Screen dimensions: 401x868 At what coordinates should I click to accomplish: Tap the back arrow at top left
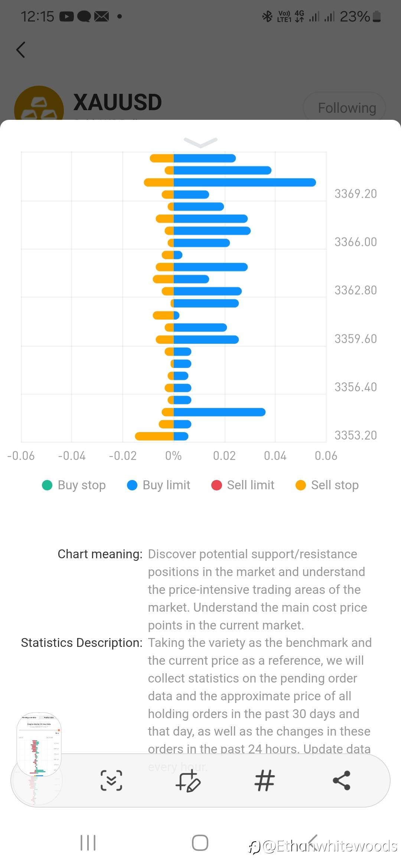coord(21,50)
